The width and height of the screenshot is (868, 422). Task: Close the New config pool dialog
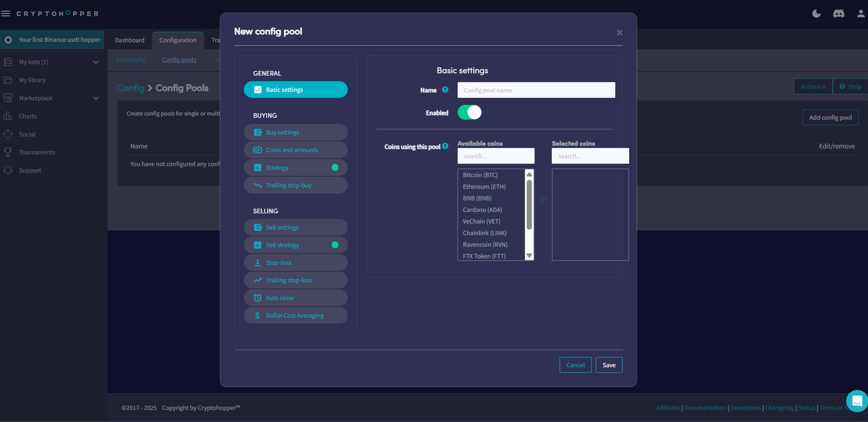620,33
